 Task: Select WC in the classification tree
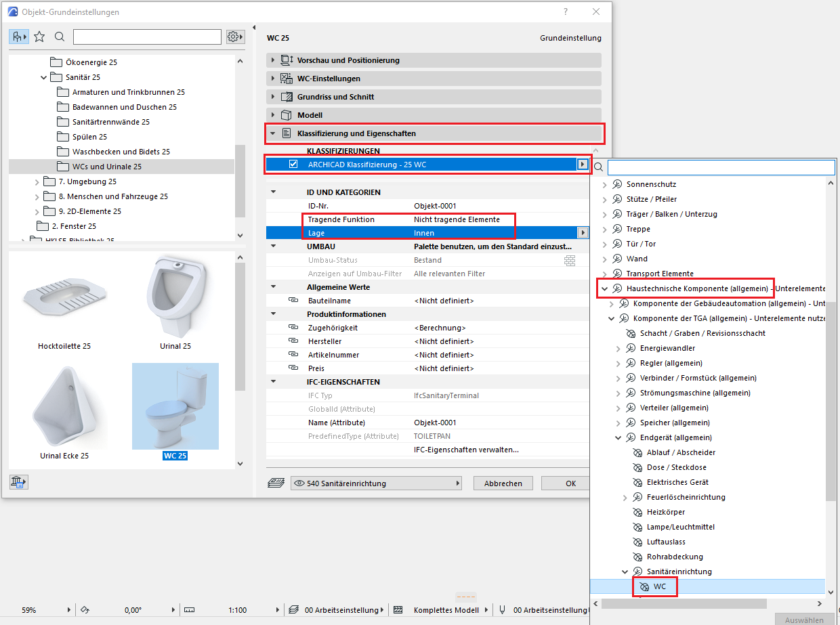click(659, 586)
